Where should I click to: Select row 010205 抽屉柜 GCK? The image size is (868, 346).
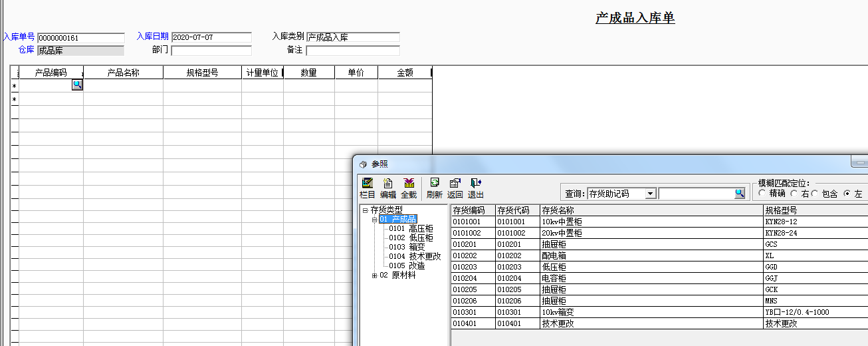(x=659, y=289)
